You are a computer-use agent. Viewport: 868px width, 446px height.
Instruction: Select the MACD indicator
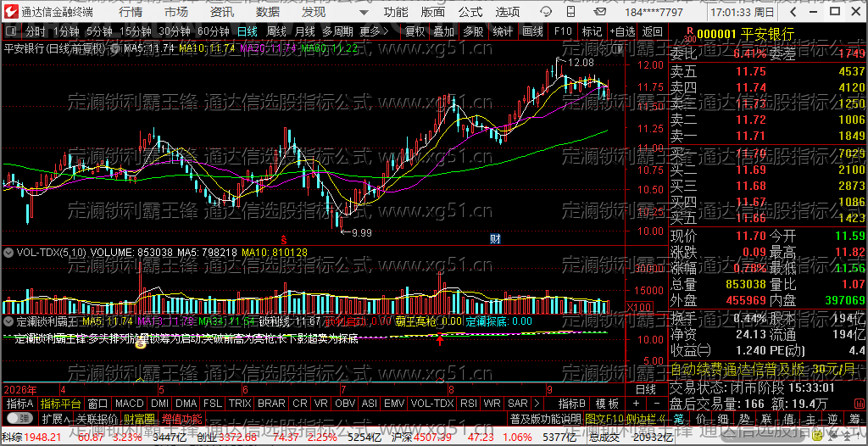(x=131, y=403)
